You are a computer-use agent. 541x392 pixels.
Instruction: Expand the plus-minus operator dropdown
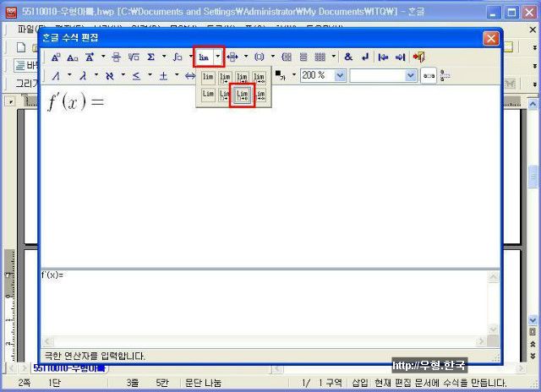[177, 75]
